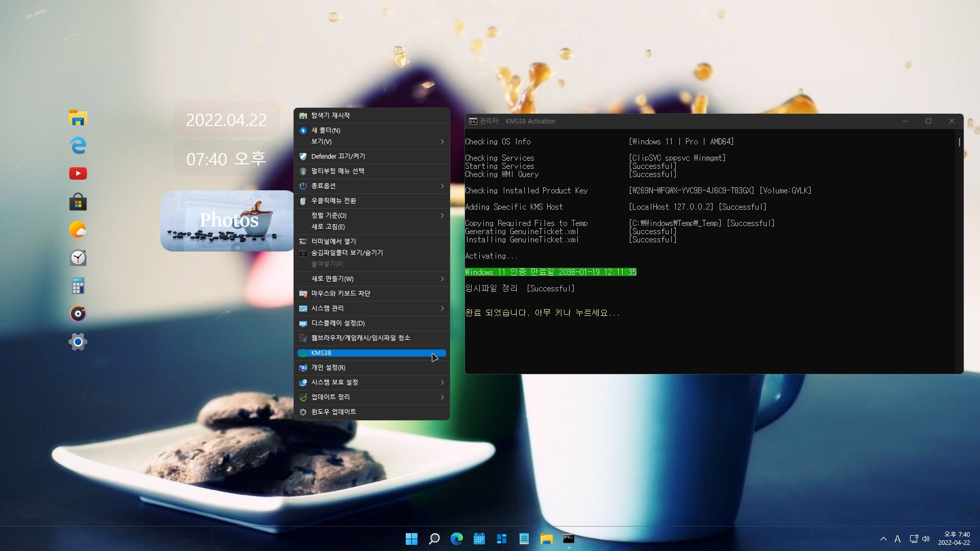Click the IME language indicator A in the tray

(x=898, y=539)
